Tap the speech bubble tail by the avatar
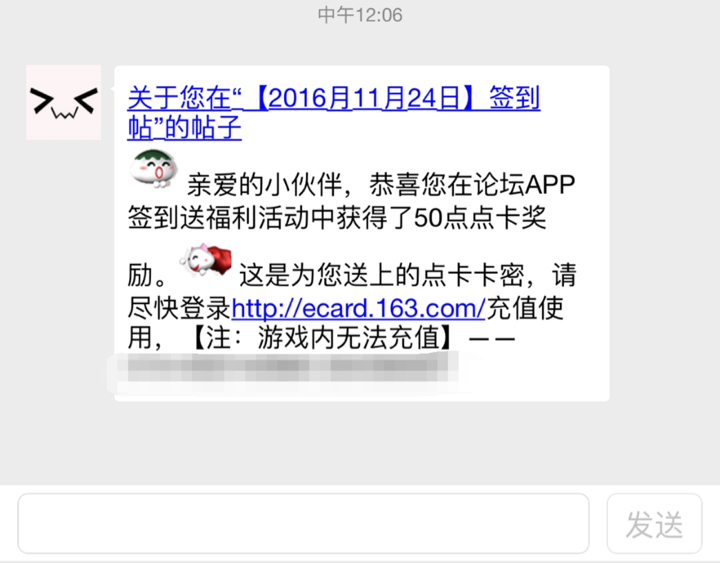The width and height of the screenshot is (720, 563). [112, 88]
